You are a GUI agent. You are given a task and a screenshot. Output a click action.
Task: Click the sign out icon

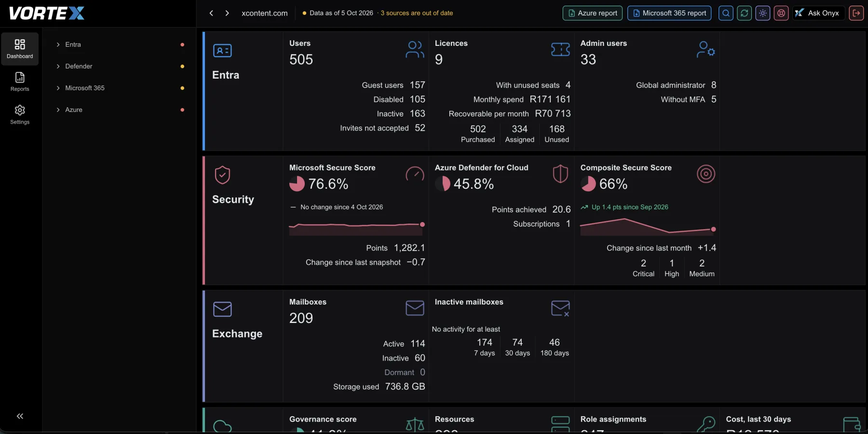coord(856,13)
